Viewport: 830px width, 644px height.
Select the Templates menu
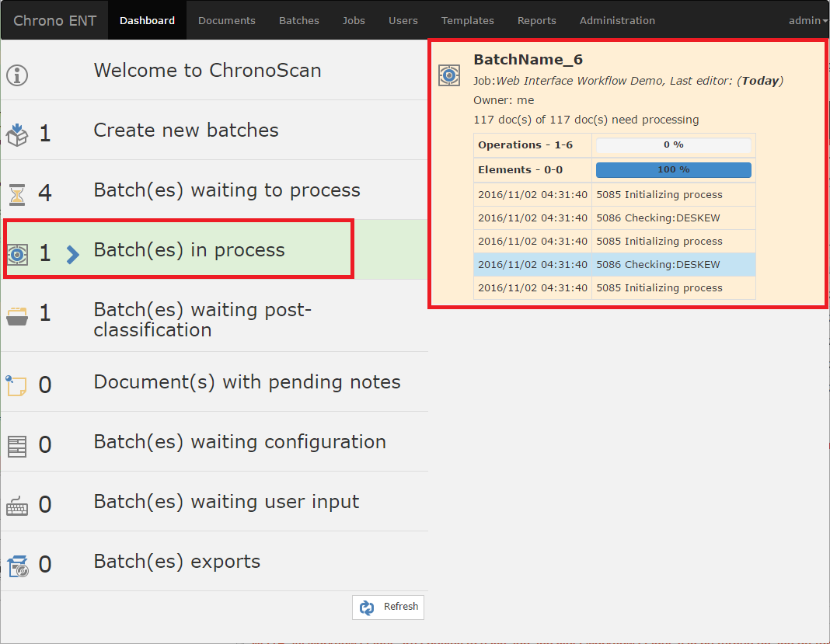tap(467, 21)
